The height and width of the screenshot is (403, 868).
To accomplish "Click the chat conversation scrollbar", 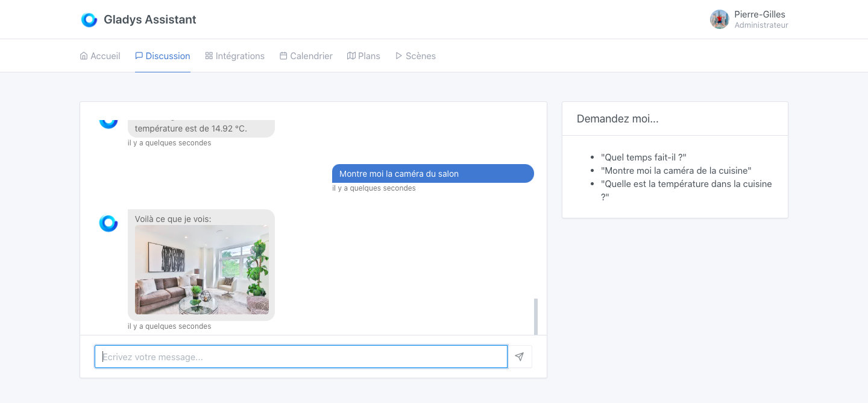I will click(535, 315).
